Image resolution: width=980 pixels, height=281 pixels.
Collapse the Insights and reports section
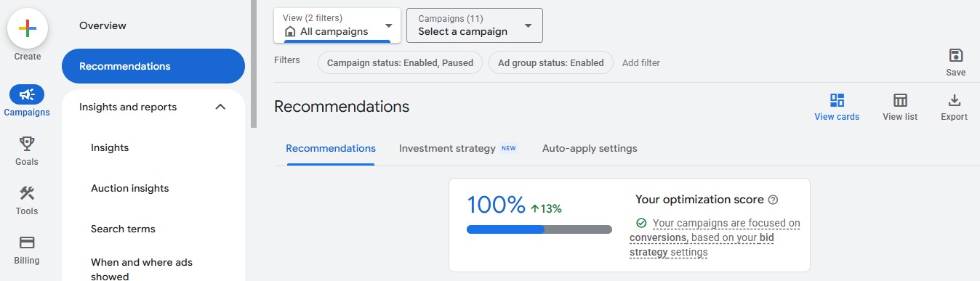(x=220, y=107)
